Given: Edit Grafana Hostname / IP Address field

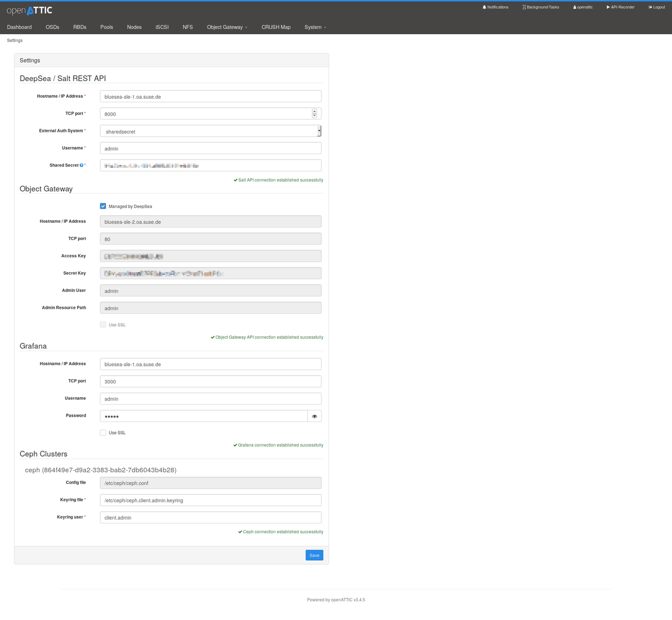Looking at the screenshot, I should tap(211, 364).
